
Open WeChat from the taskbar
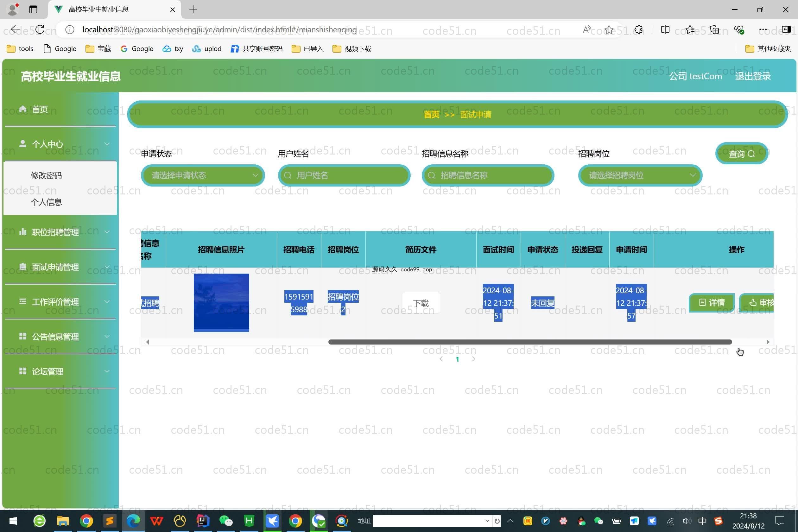click(226, 521)
